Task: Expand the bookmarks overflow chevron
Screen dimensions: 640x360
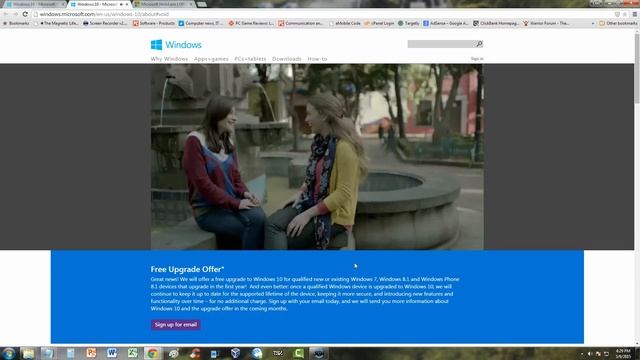Action: point(593,23)
